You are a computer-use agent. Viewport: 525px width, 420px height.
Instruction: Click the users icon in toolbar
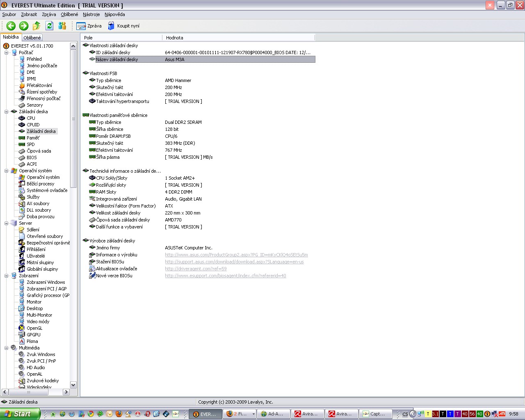tap(62, 26)
